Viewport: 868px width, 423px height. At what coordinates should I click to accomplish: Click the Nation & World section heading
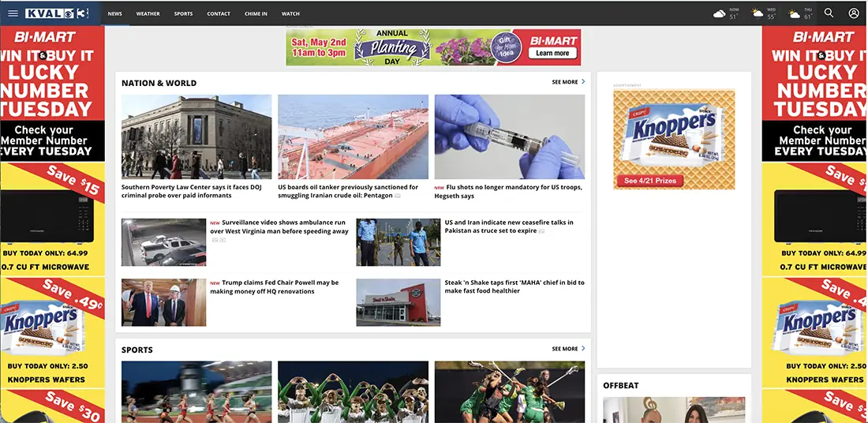(159, 83)
